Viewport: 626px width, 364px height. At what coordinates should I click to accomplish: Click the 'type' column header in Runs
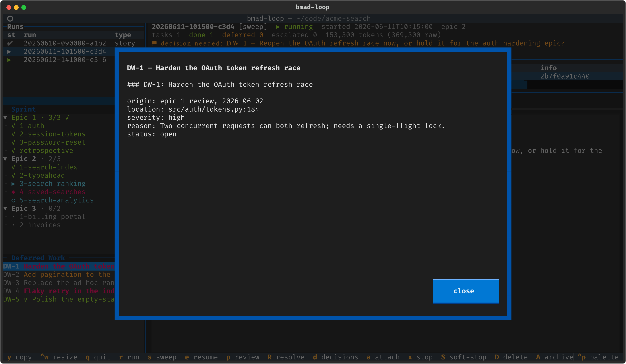tap(123, 35)
